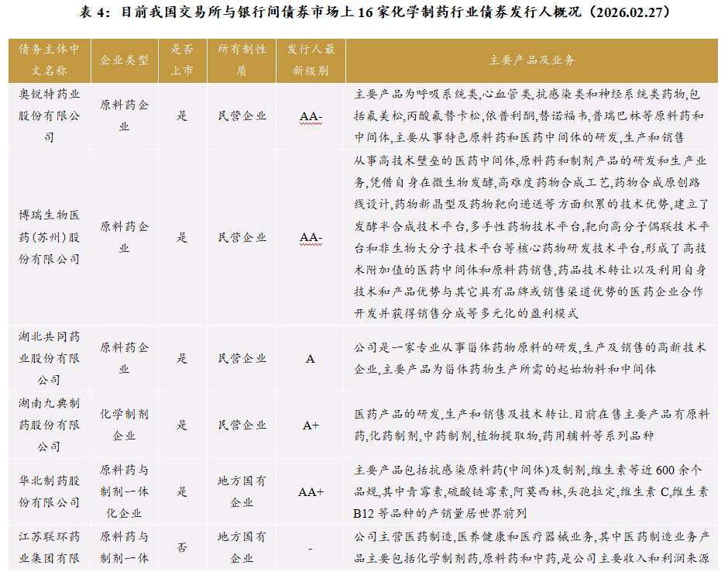Click description starting 主要产品包括抗感染原料药
Viewport: 728px width, 579px height.
(532, 491)
